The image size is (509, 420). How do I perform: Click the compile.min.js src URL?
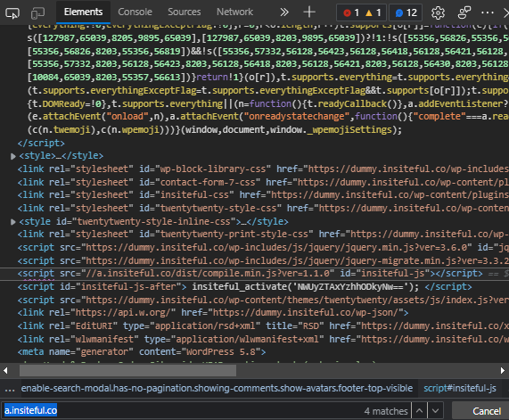[208, 274]
